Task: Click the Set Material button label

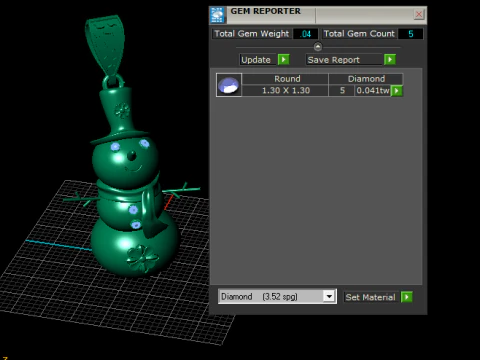Action: (x=371, y=297)
